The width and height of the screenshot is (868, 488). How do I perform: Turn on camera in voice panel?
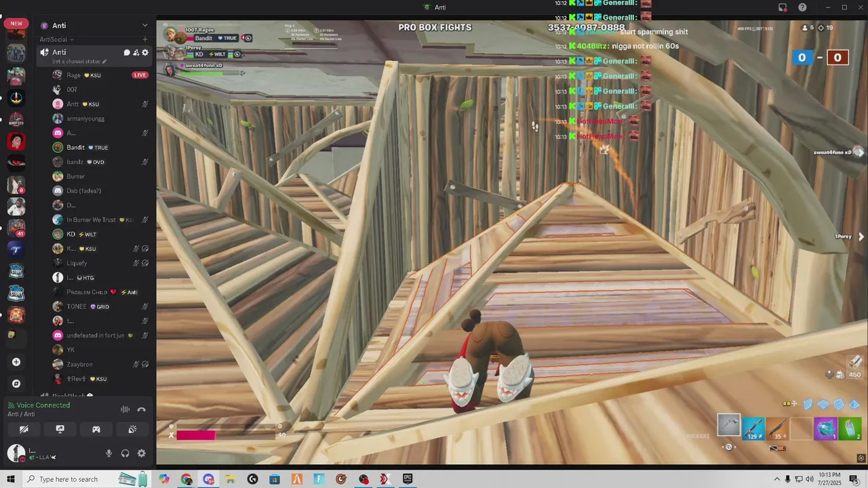pos(24,429)
